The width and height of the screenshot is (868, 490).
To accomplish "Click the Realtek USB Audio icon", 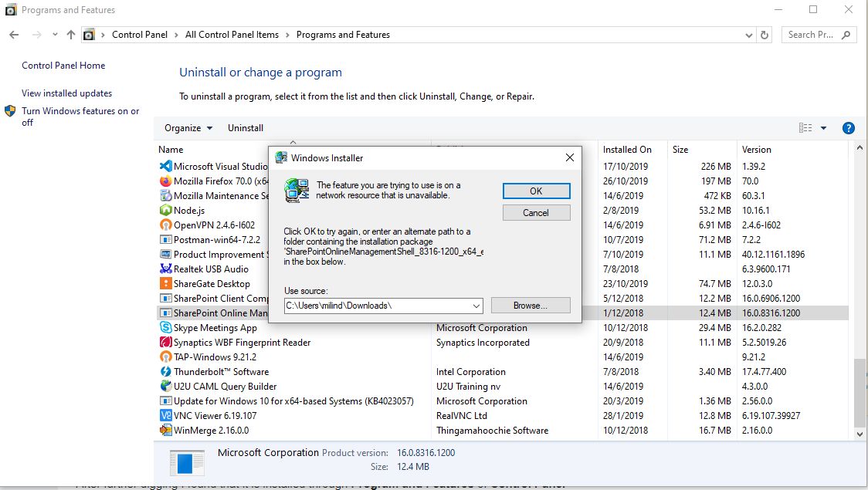I will tap(165, 269).
